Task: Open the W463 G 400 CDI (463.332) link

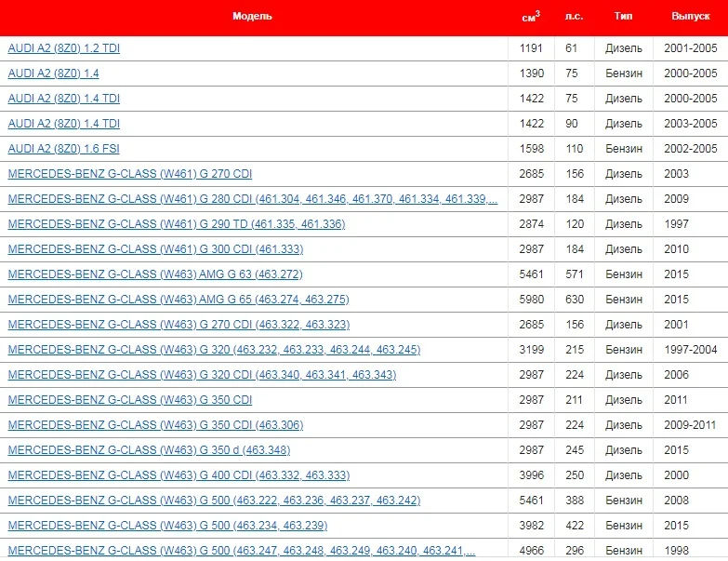Action: [x=179, y=474]
